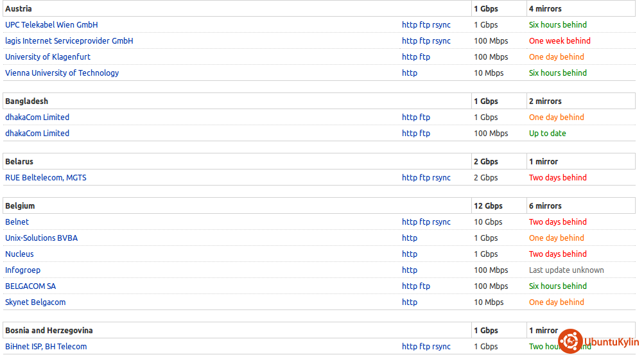This screenshot has width=644, height=357.
Task: Click rsync link for RUE Beltelecom
Action: [441, 178]
